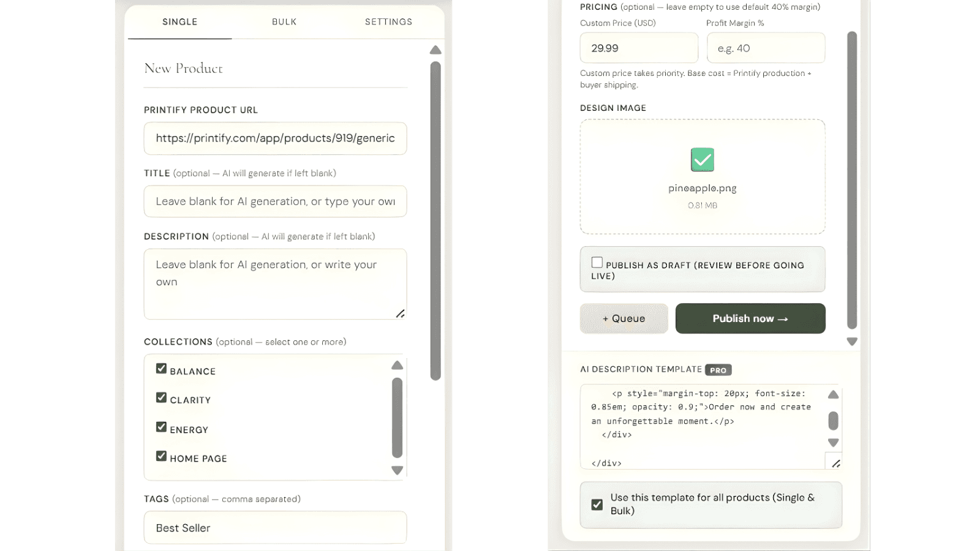This screenshot has height=551, width=980.
Task: Enable Publish as Draft checkbox
Action: click(597, 263)
